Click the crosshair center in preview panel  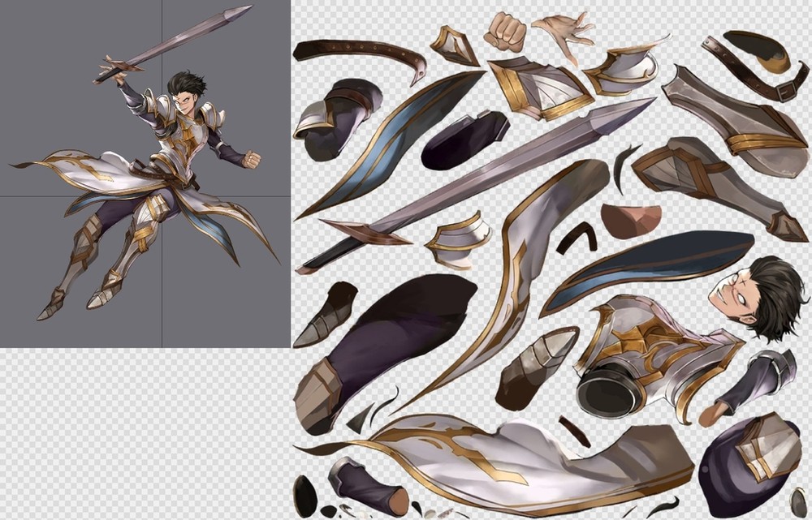pyautogui.click(x=162, y=196)
